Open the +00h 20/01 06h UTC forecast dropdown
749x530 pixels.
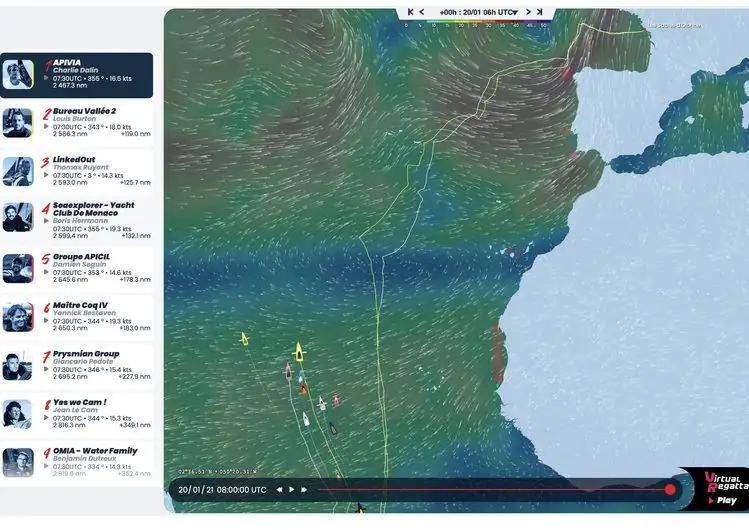point(479,12)
